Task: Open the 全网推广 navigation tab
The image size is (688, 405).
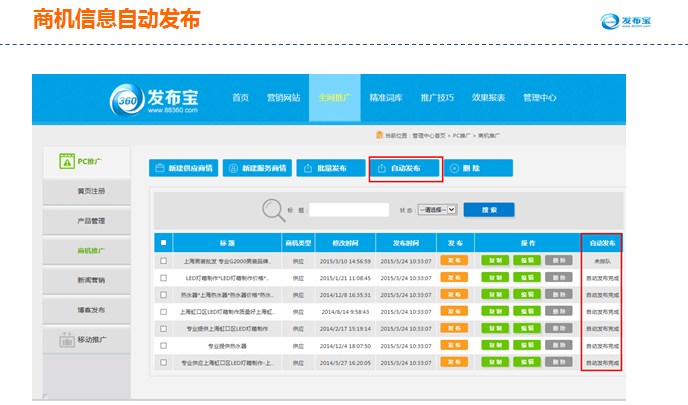Action: 334,98
